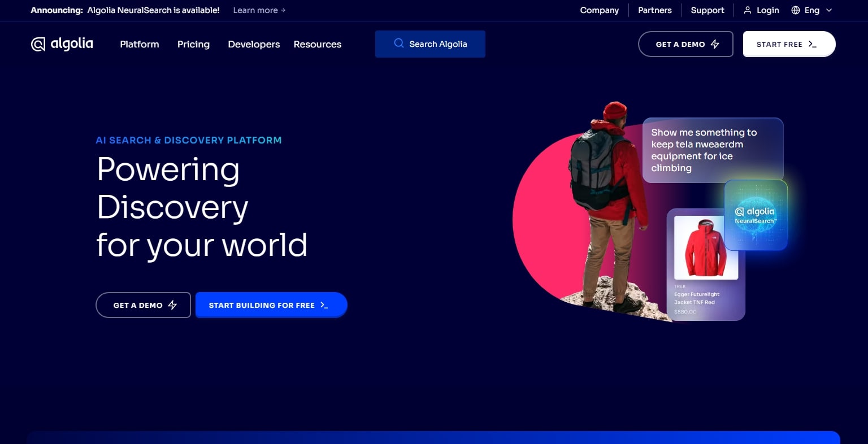
Task: Click the user icon beside Login
Action: (747, 10)
